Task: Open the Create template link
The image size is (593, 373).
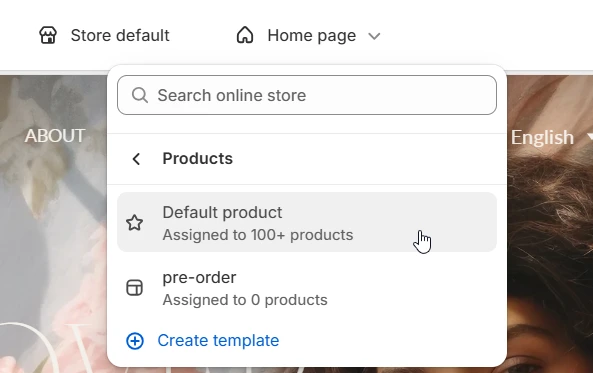Action: [218, 340]
